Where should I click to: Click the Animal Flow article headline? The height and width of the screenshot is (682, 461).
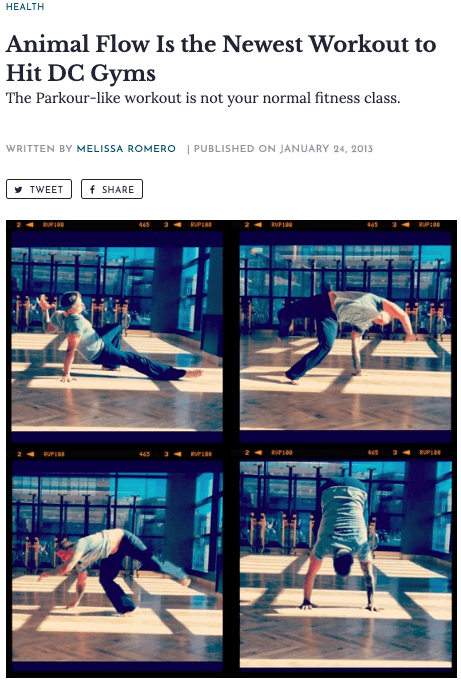click(221, 58)
